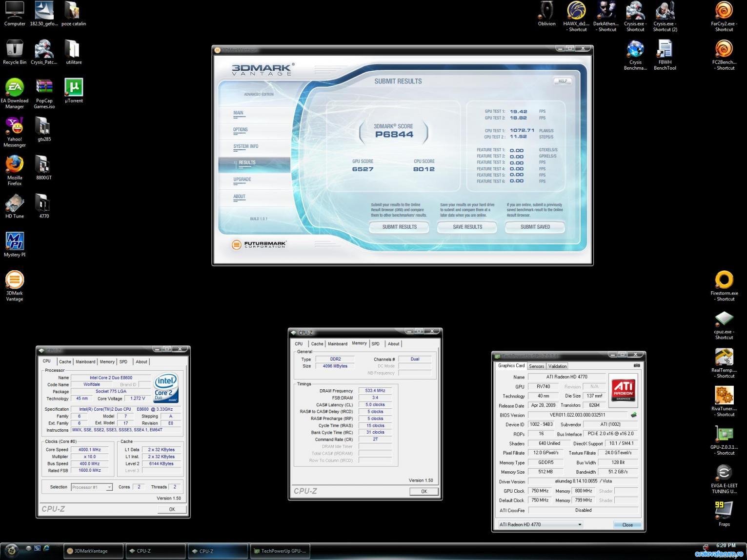This screenshot has width=747, height=560.
Task: Save BIOS using the GPU-Z chip icon
Action: point(634,415)
